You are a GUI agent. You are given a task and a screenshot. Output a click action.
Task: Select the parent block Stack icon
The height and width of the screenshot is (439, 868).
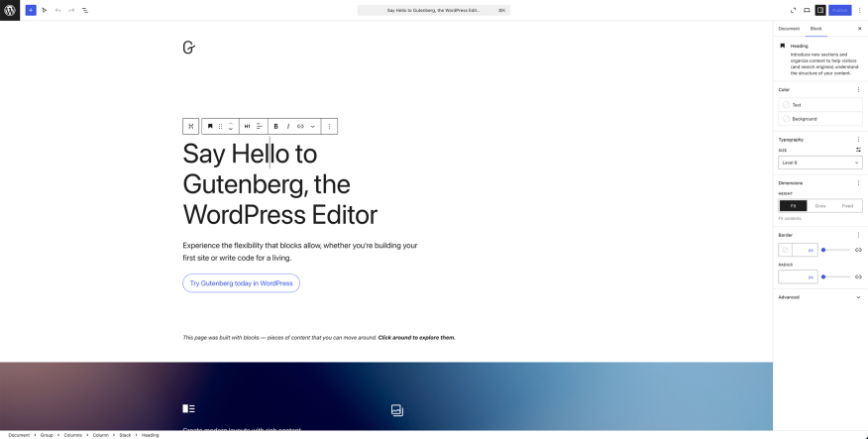(191, 126)
